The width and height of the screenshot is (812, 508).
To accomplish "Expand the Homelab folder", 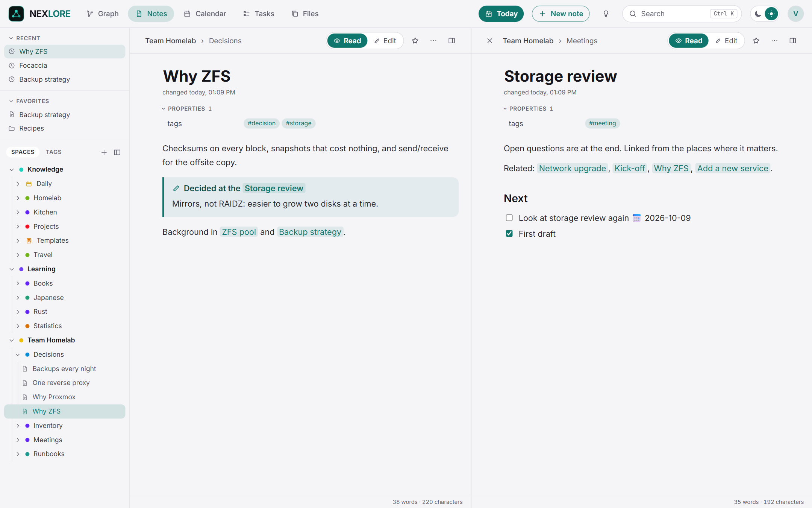I will 18,198.
